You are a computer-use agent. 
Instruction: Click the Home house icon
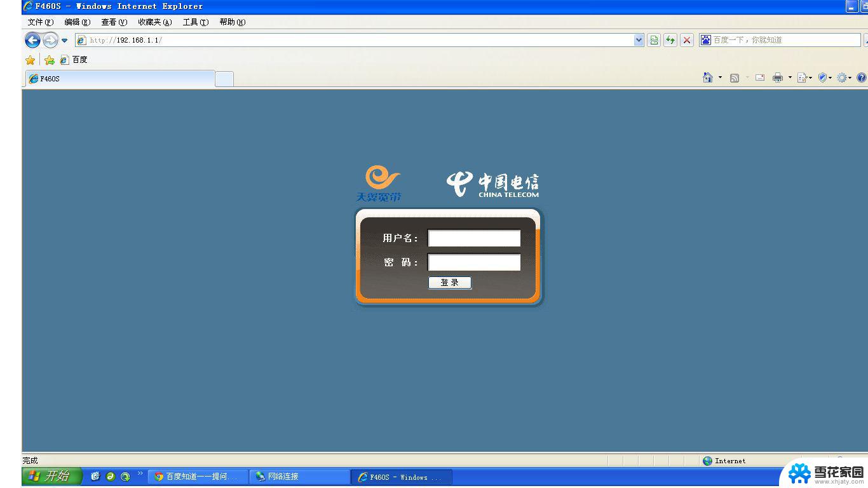[708, 78]
